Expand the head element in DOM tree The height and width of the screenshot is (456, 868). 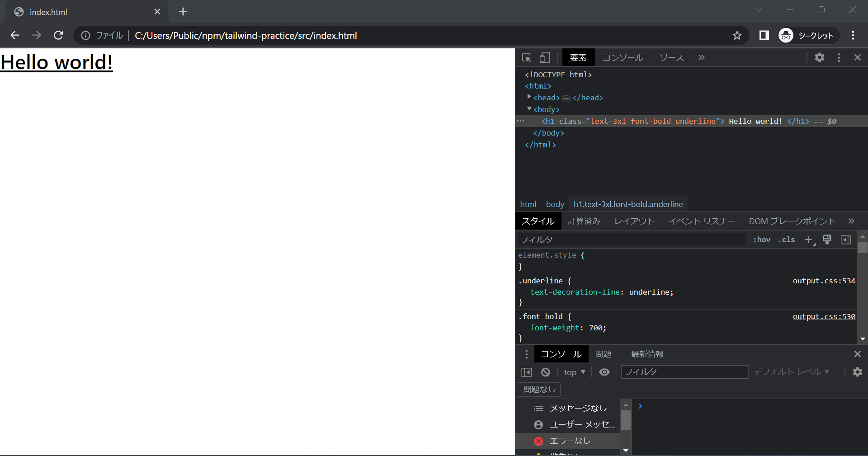click(529, 98)
